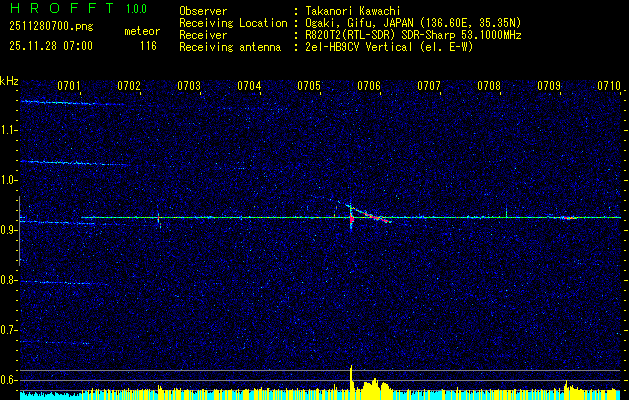Click the 'meteor' label

click(142, 31)
